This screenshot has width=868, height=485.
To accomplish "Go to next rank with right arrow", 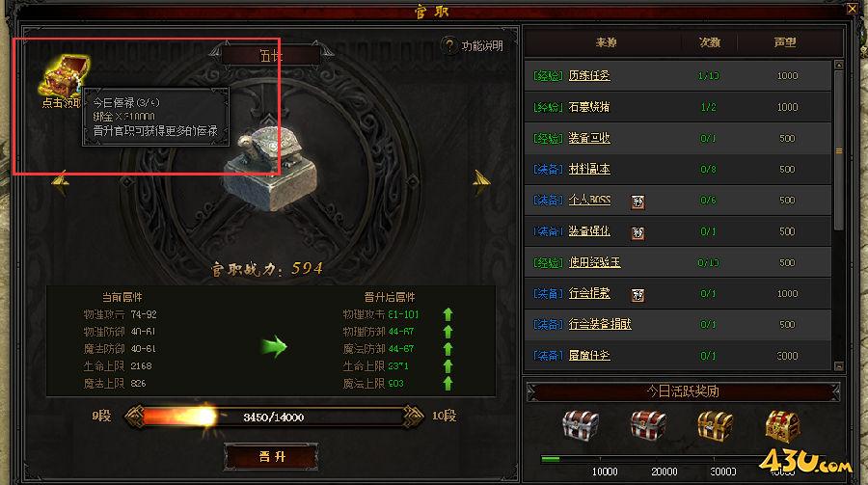I will point(481,182).
